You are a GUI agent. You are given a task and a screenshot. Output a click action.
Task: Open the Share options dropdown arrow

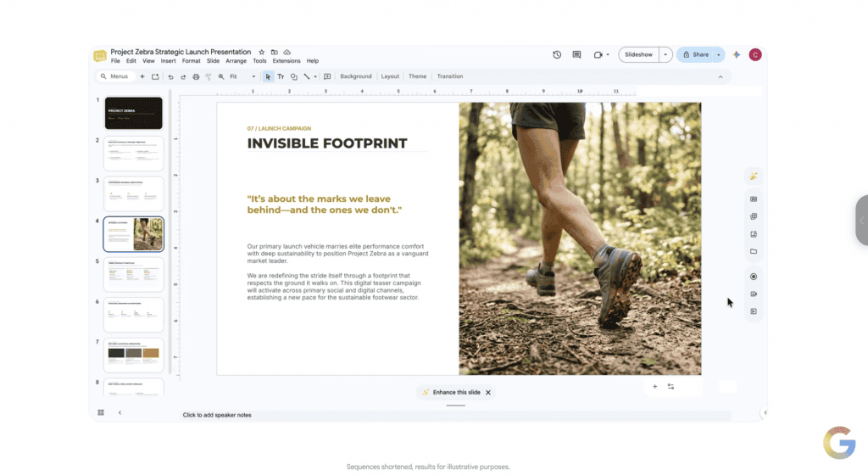(719, 54)
